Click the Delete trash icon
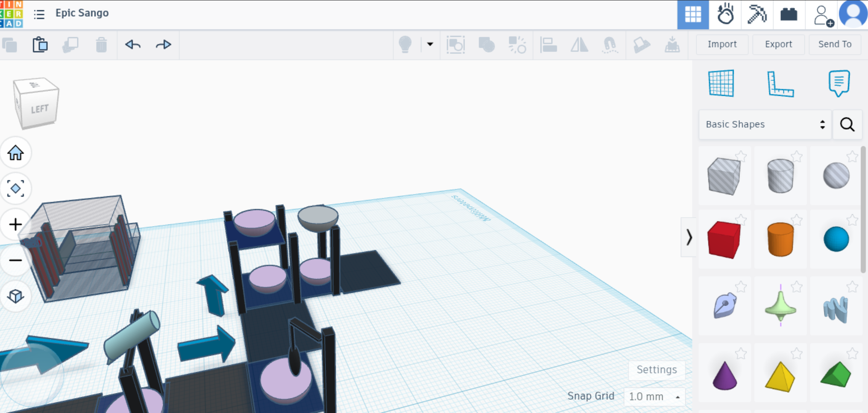 (x=101, y=45)
